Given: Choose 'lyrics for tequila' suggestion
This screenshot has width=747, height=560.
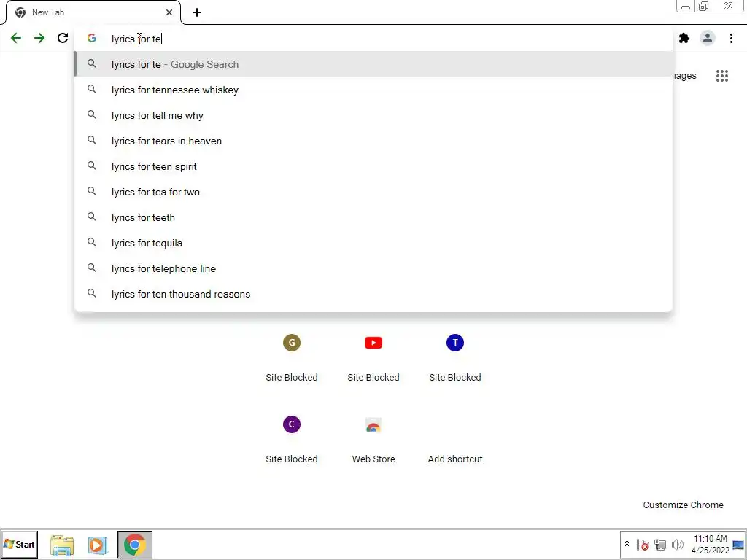Looking at the screenshot, I should 373,243.
